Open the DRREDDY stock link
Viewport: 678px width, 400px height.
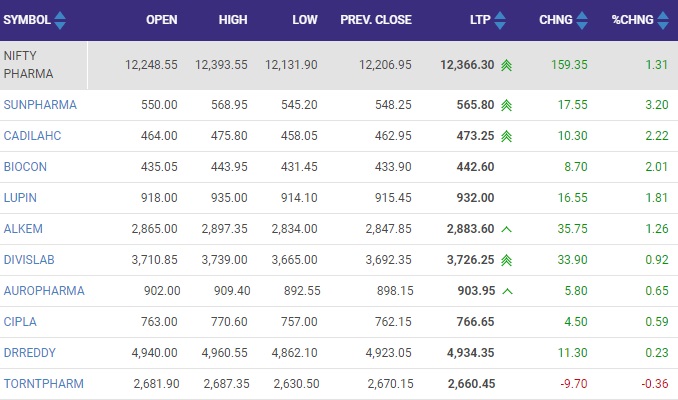(29, 353)
